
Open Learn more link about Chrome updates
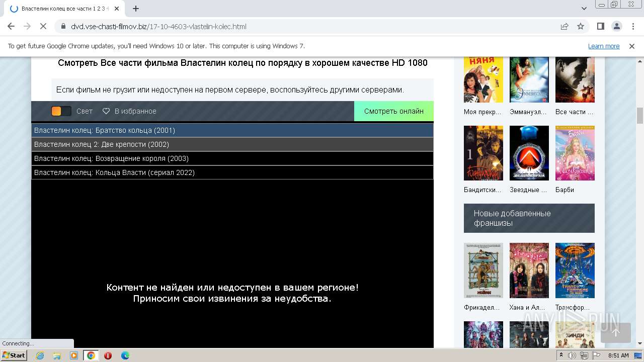(604, 46)
